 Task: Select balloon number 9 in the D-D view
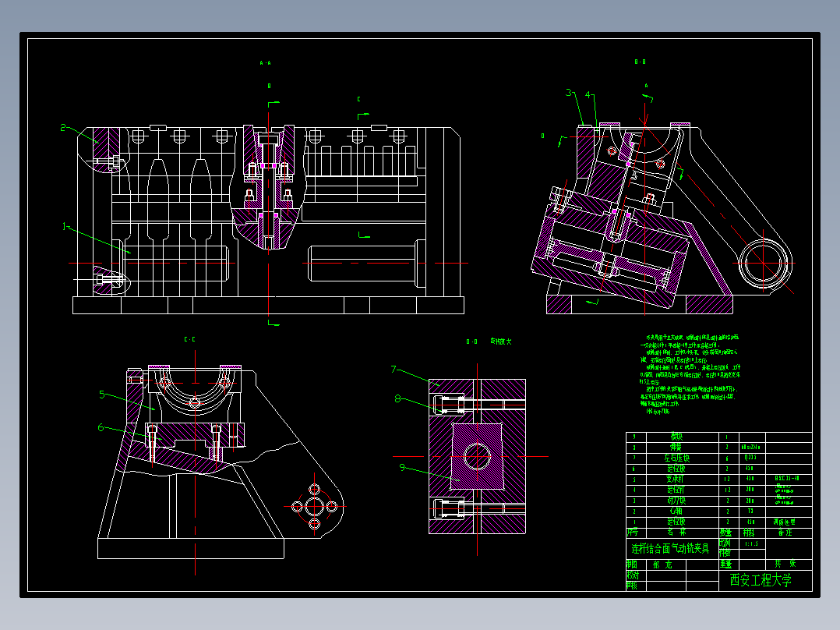pyautogui.click(x=402, y=468)
